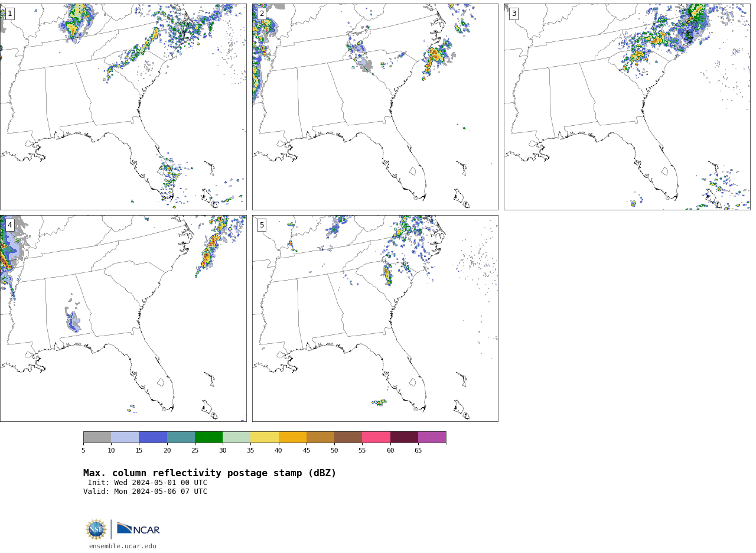Click the Max. column reflectivity title
Viewport: 756px width, 553px height.
tap(210, 473)
